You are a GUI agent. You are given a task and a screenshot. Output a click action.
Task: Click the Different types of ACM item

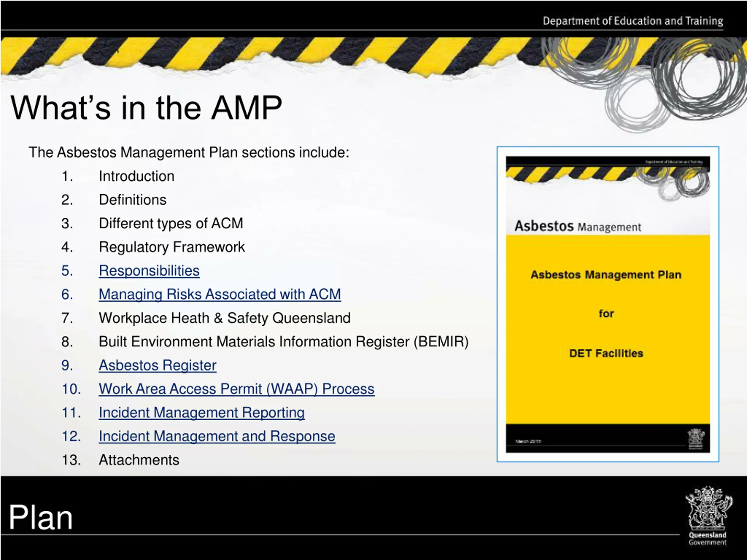(171, 223)
